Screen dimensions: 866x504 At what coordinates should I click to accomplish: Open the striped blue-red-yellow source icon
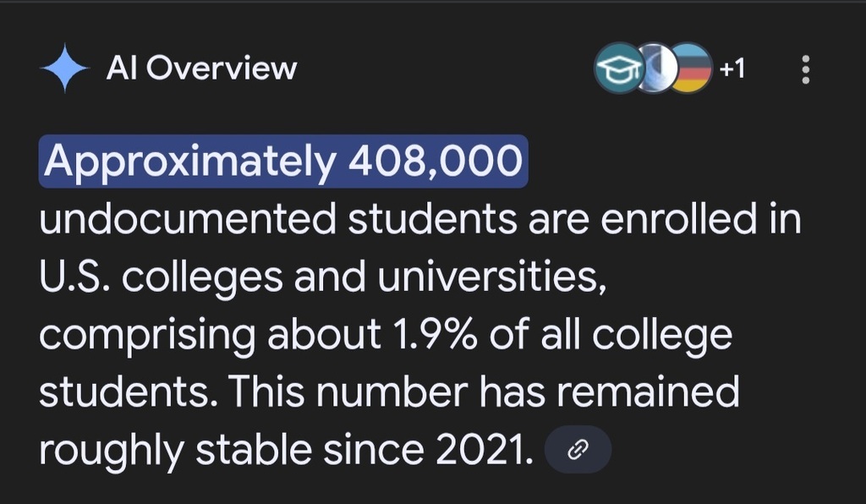coord(691,68)
